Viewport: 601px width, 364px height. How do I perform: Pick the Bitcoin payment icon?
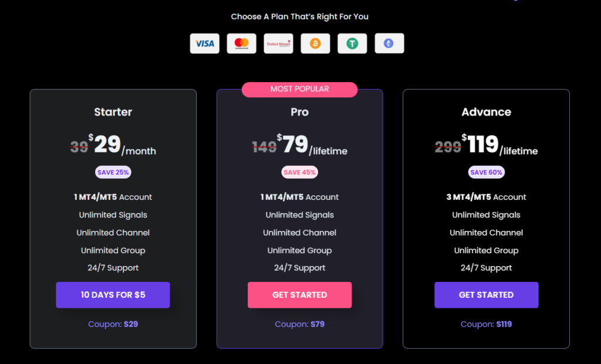[x=315, y=43]
